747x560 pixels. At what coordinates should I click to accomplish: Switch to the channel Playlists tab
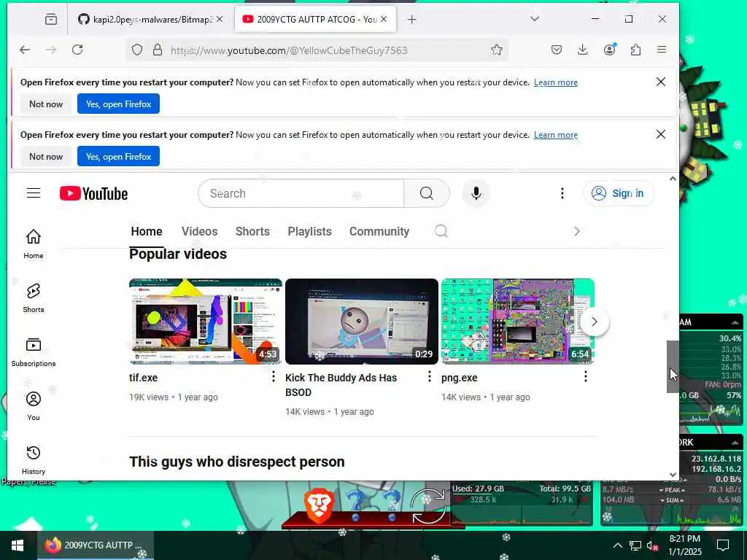point(309,231)
